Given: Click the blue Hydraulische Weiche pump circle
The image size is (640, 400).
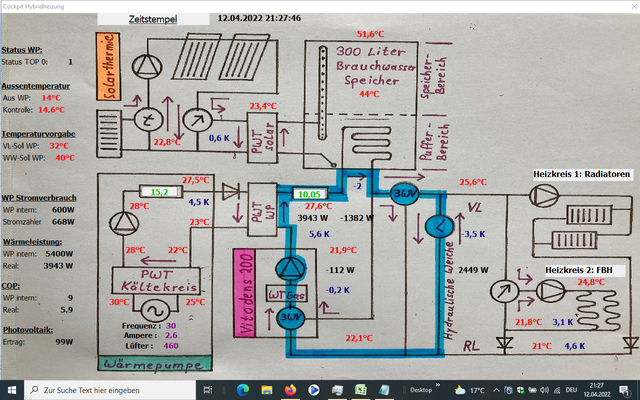Looking at the screenshot, I should (439, 226).
